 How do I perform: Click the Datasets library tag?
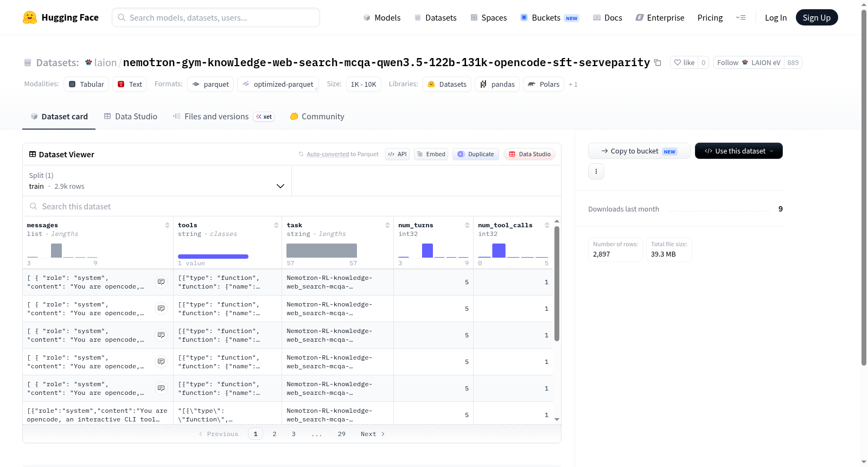(447, 84)
